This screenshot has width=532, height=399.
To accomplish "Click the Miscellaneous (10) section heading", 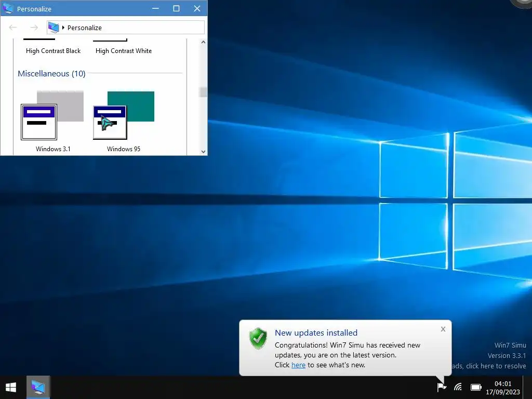I will coord(51,74).
